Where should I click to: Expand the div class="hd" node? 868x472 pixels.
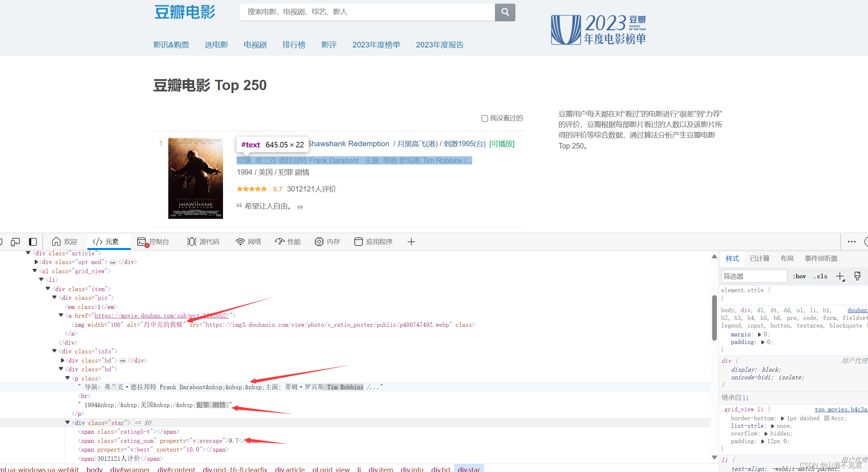click(62, 360)
